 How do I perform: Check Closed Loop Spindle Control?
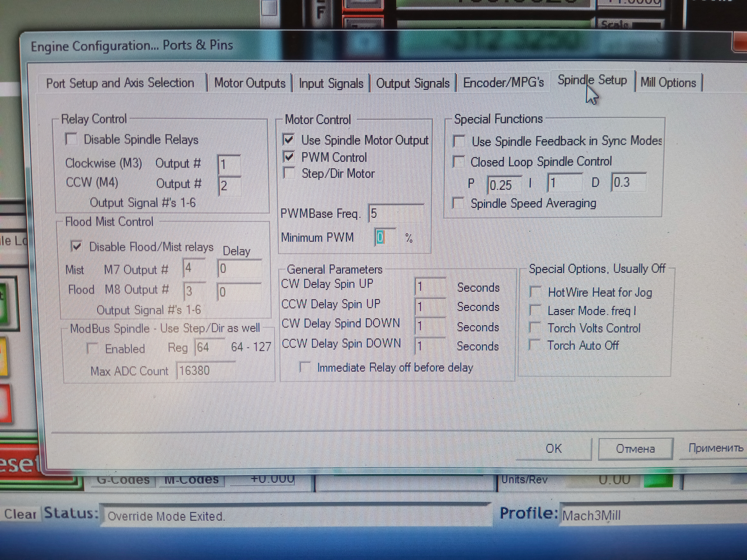click(458, 162)
